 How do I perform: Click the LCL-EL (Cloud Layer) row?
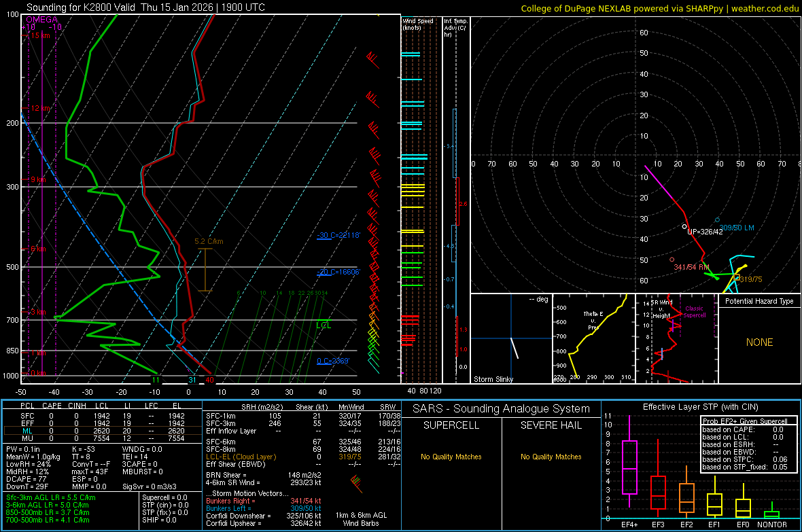tap(303, 457)
